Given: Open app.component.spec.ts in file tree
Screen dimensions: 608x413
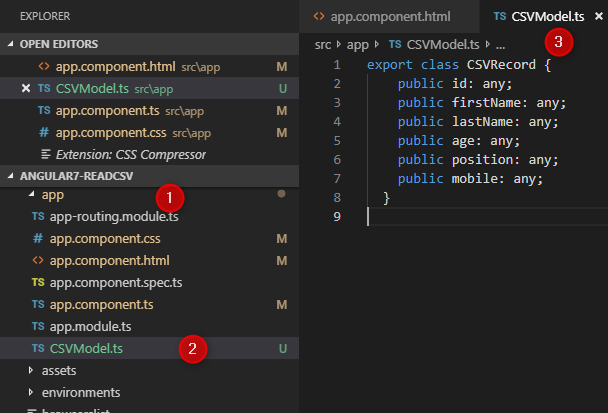Looking at the screenshot, I should 118,282.
